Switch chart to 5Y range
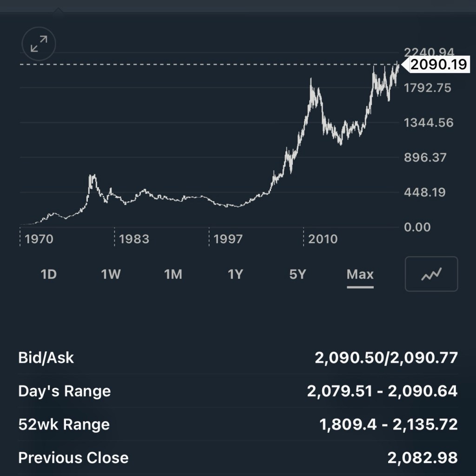Screen dimensions: 476x476 [297, 274]
